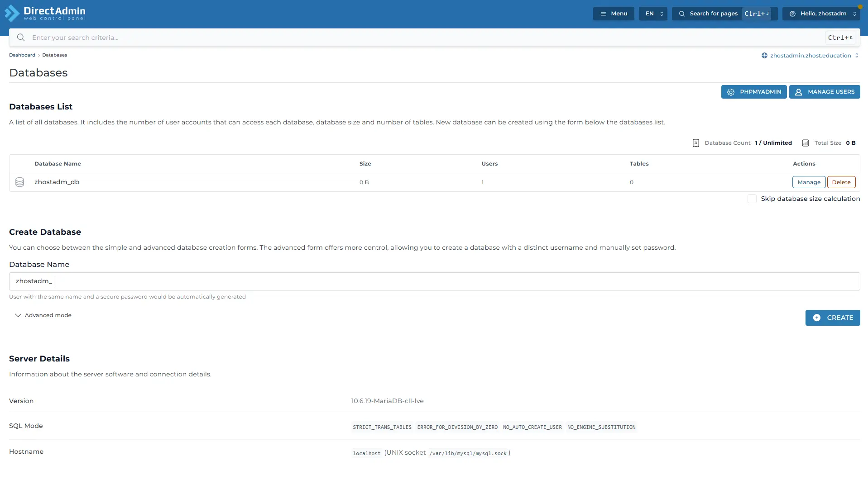Click the gear icon on PHPMYADMIN button

coord(731,92)
